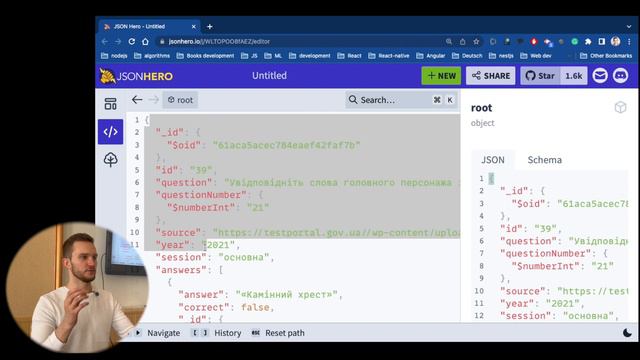The image size is (640, 360).
Task: Open the tab search chevron
Action: click(x=629, y=27)
